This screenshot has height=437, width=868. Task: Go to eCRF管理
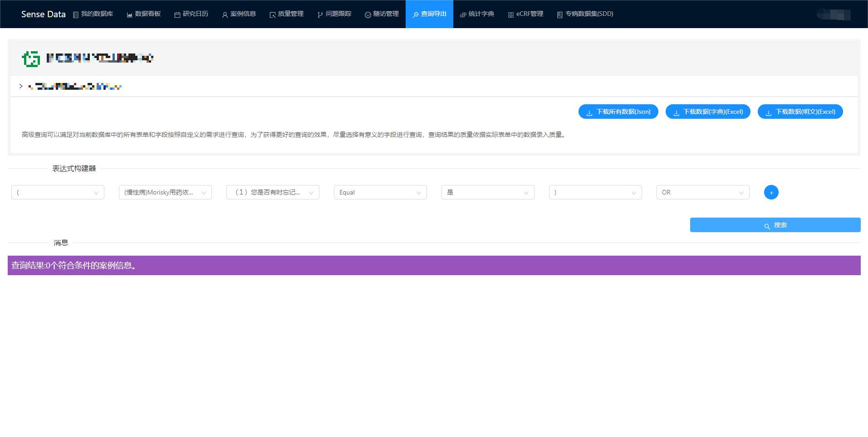[x=525, y=14]
